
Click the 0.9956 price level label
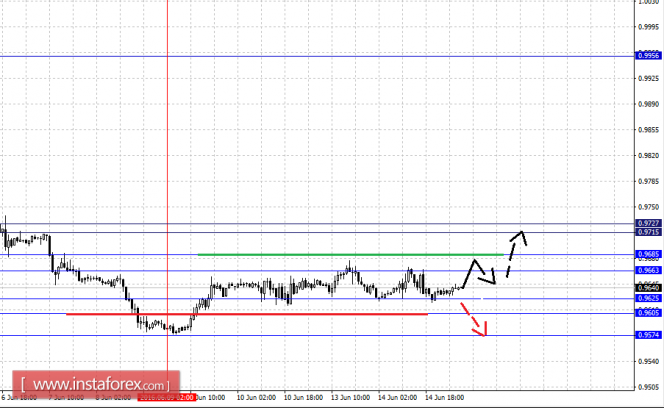click(648, 56)
